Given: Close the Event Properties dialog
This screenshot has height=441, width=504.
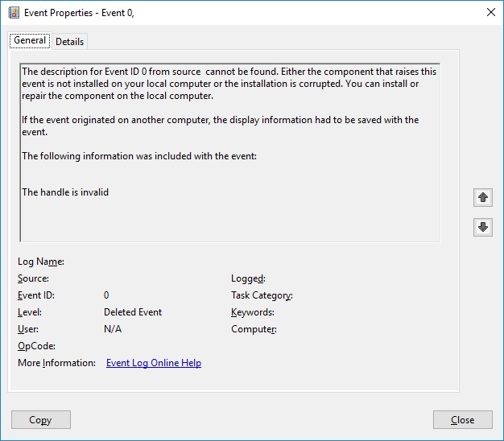Looking at the screenshot, I should [x=462, y=419].
